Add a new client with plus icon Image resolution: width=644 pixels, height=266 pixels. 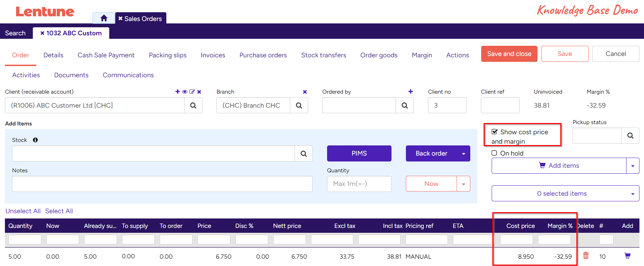point(178,92)
